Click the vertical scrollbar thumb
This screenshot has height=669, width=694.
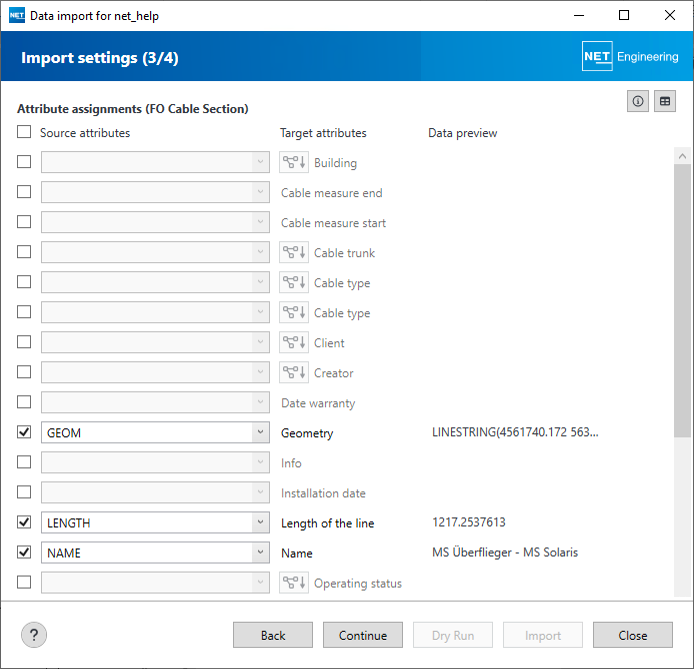pyautogui.click(x=682, y=300)
